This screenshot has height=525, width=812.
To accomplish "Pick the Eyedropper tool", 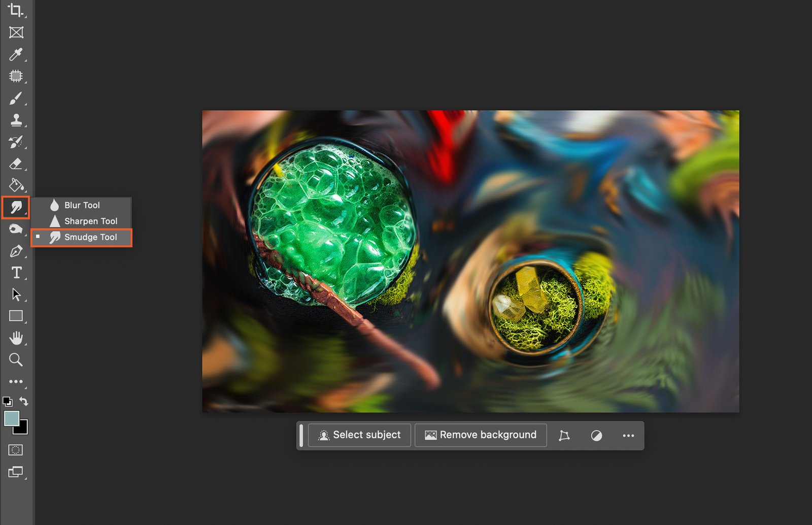I will click(x=16, y=54).
